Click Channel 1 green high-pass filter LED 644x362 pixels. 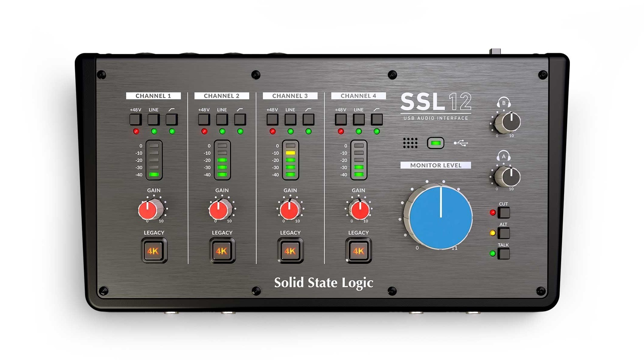pos(172,131)
